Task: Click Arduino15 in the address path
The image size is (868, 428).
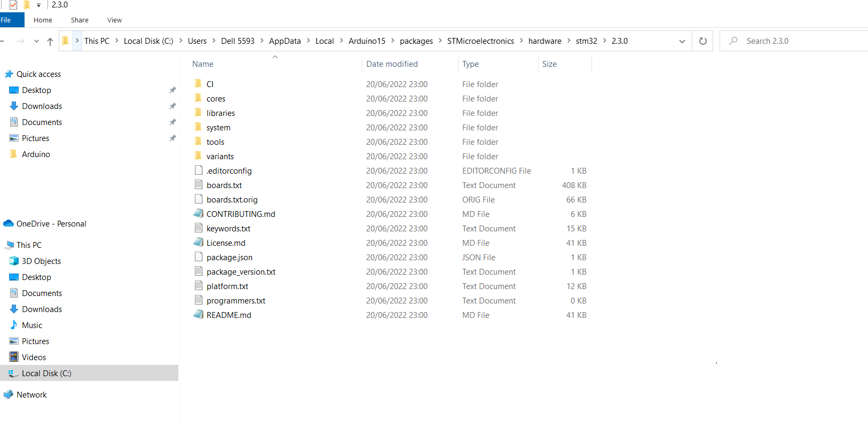Action: (367, 41)
